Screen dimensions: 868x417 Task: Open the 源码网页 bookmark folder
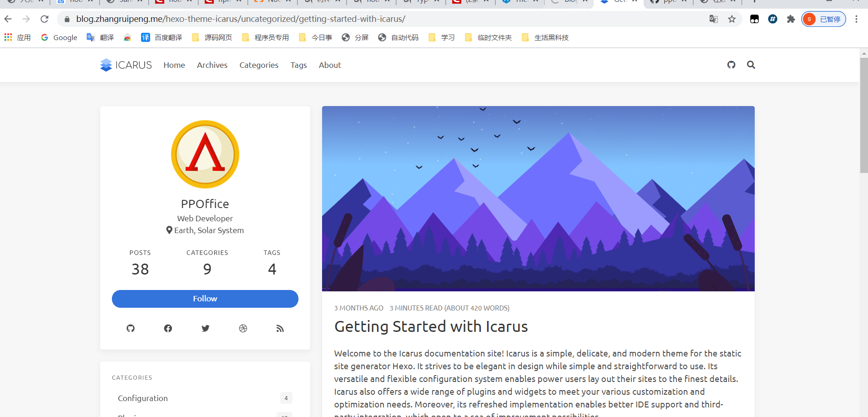(212, 37)
